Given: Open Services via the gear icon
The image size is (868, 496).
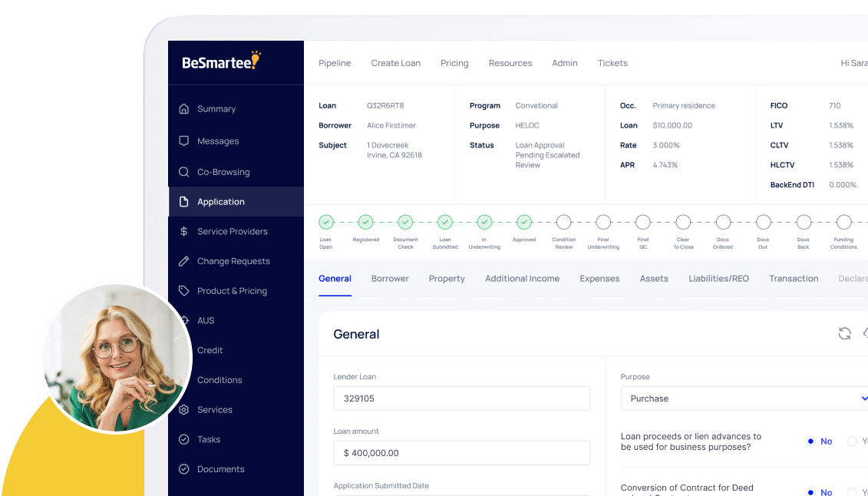Looking at the screenshot, I should pos(183,410).
